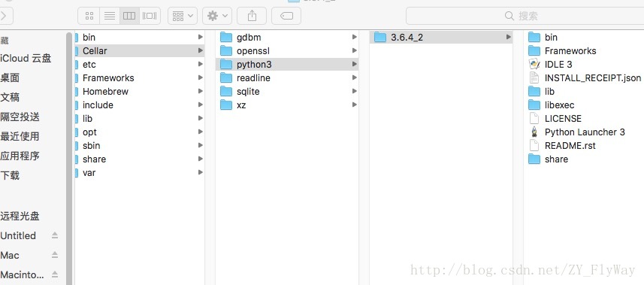Image resolution: width=644 pixels, height=285 pixels.
Task: Select bin folder icon in last column
Action: coord(534,38)
